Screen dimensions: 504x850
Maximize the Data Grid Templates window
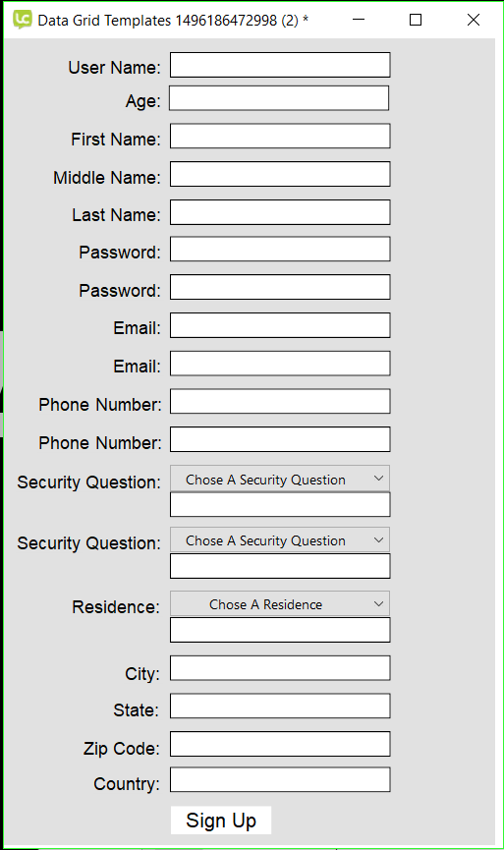(416, 20)
